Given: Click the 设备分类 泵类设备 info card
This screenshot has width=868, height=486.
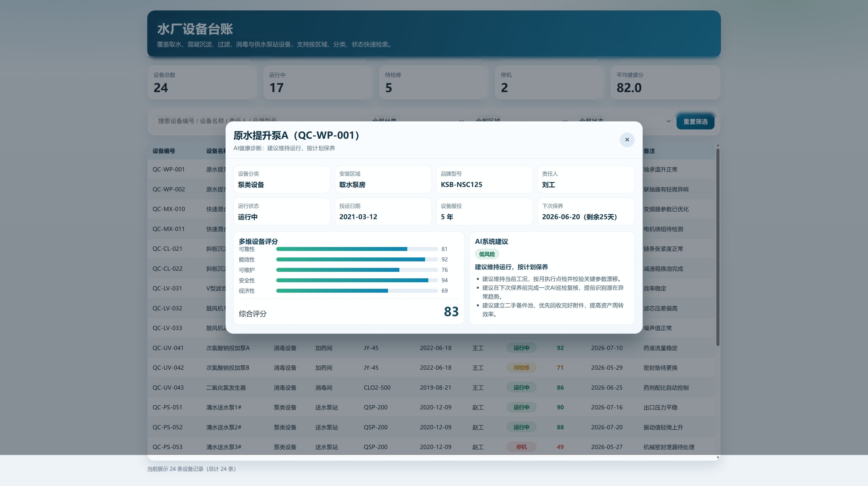Looking at the screenshot, I should (282, 180).
